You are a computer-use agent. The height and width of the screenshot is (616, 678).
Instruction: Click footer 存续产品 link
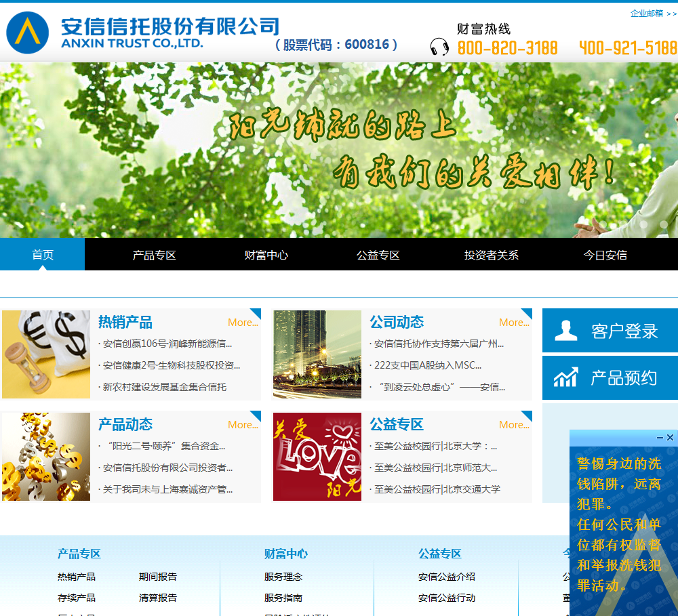click(x=77, y=598)
